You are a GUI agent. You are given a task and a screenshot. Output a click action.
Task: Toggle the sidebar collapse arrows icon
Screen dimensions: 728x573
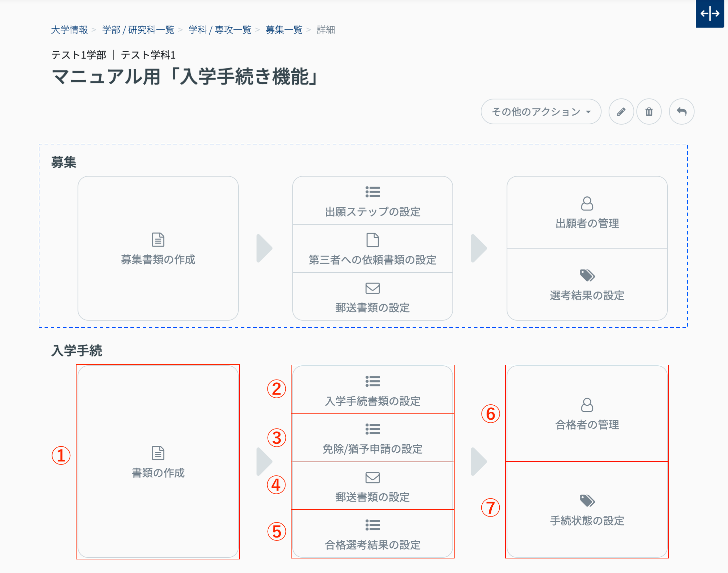pos(710,14)
